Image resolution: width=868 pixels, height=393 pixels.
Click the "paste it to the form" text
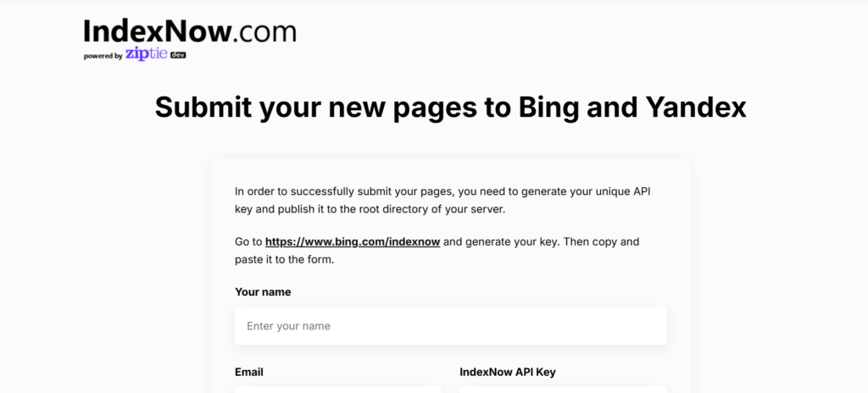pos(286,259)
